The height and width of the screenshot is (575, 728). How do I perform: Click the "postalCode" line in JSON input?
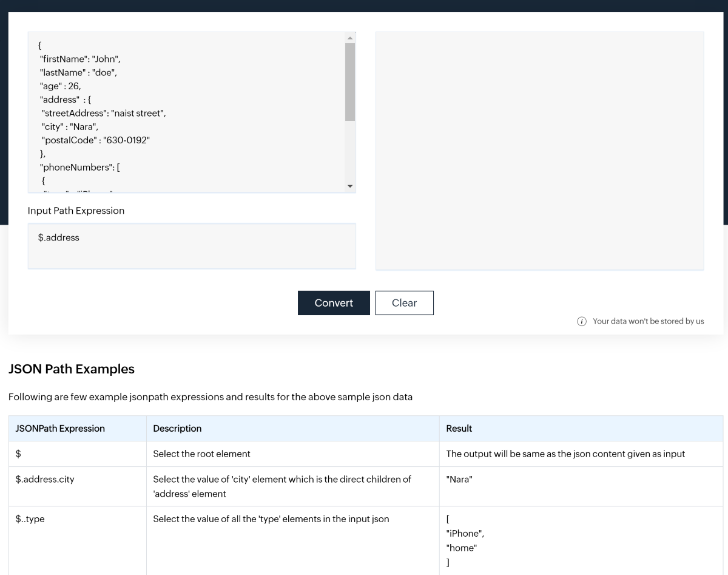click(95, 140)
